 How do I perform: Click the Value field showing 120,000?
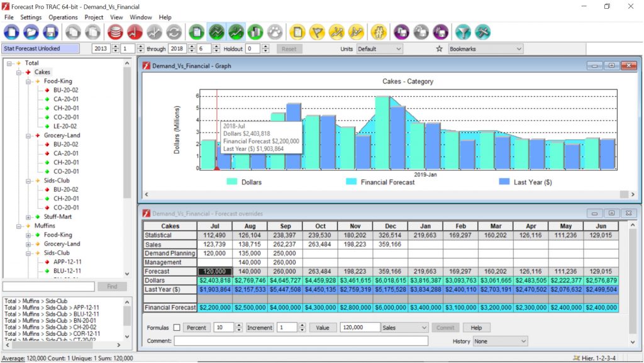[x=360, y=328]
